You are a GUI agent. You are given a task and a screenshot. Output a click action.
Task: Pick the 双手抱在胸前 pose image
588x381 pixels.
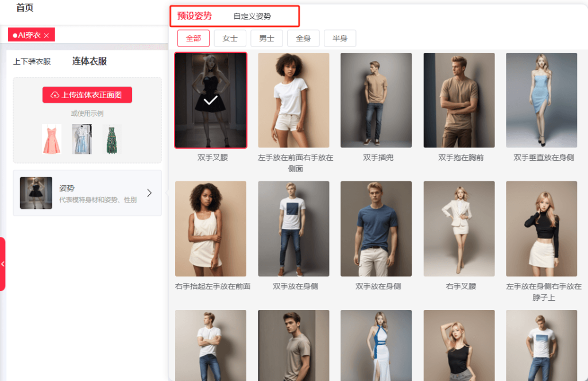pyautogui.click(x=459, y=100)
